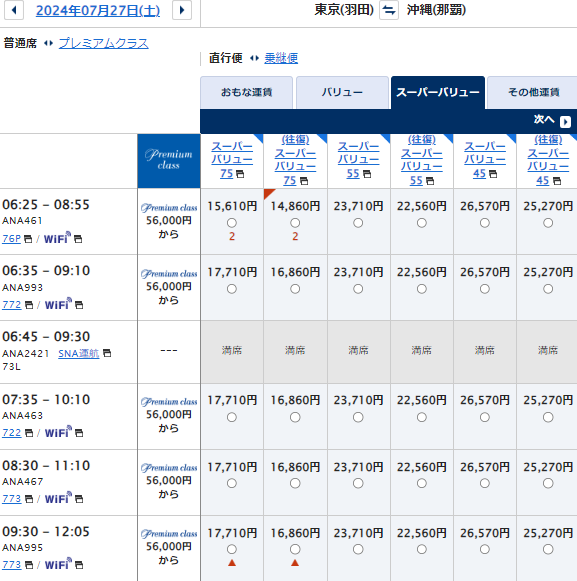This screenshot has width=577, height=581.
Task: Click popup icon after WiFi on ANA461
Action: coord(78,239)
